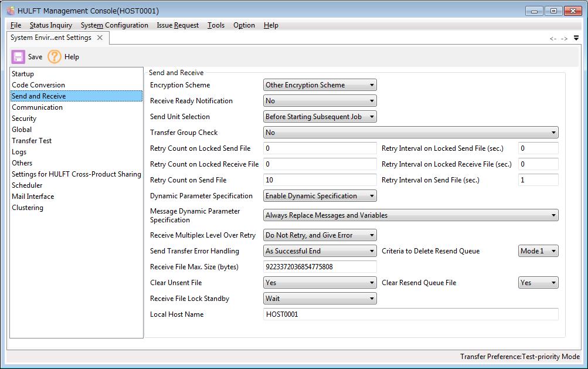Open the Encryption Scheme dropdown
The height and width of the screenshot is (369, 588).
point(320,85)
